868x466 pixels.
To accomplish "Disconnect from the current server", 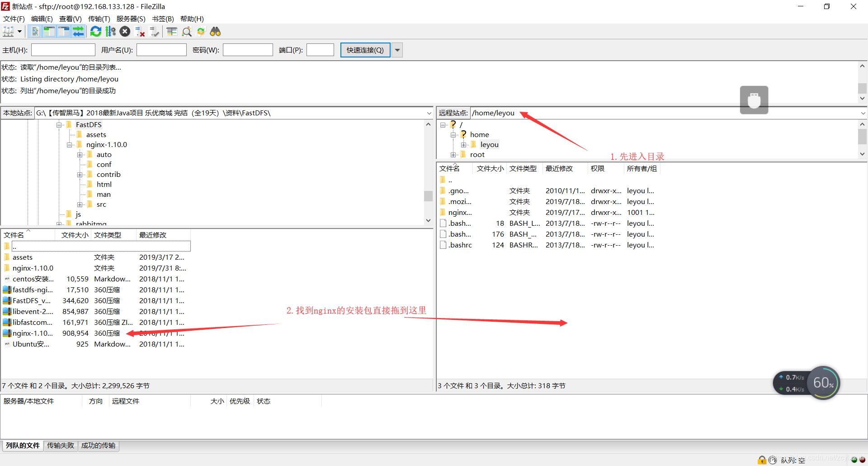I will click(x=140, y=31).
